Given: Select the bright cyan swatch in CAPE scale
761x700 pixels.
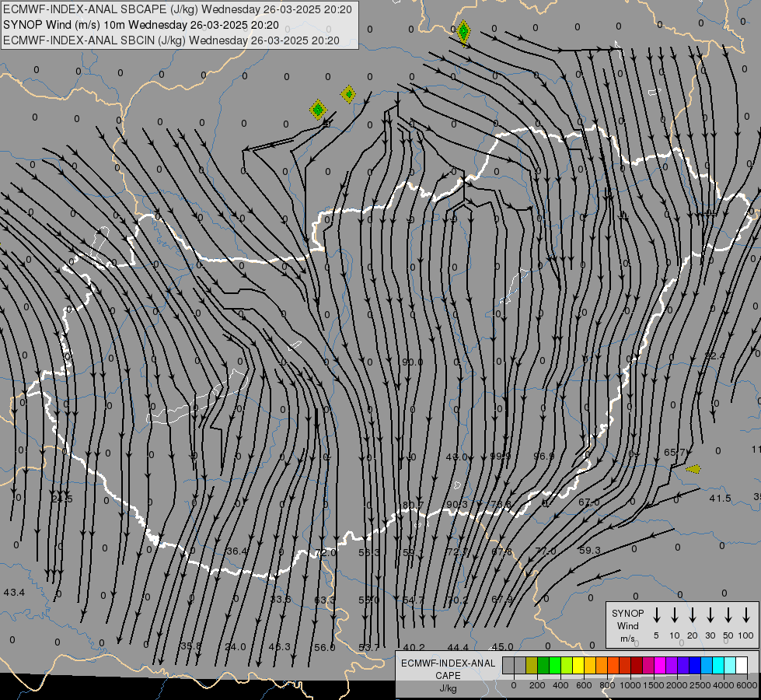Looking at the screenshot, I should tap(717, 666).
